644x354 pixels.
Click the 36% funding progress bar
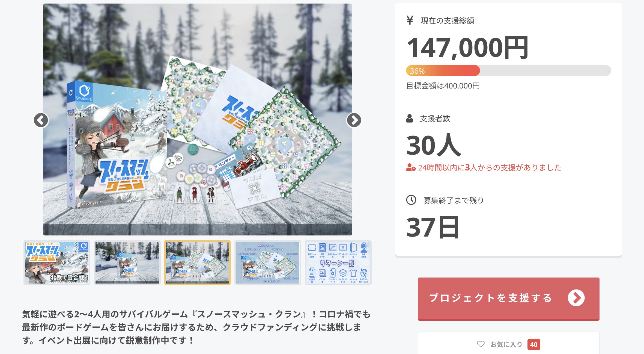[x=508, y=70]
